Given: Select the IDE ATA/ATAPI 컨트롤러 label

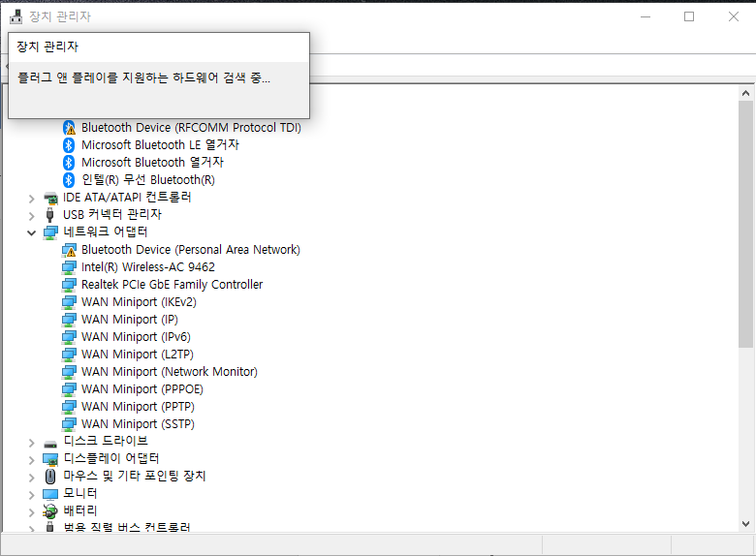Looking at the screenshot, I should [127, 197].
